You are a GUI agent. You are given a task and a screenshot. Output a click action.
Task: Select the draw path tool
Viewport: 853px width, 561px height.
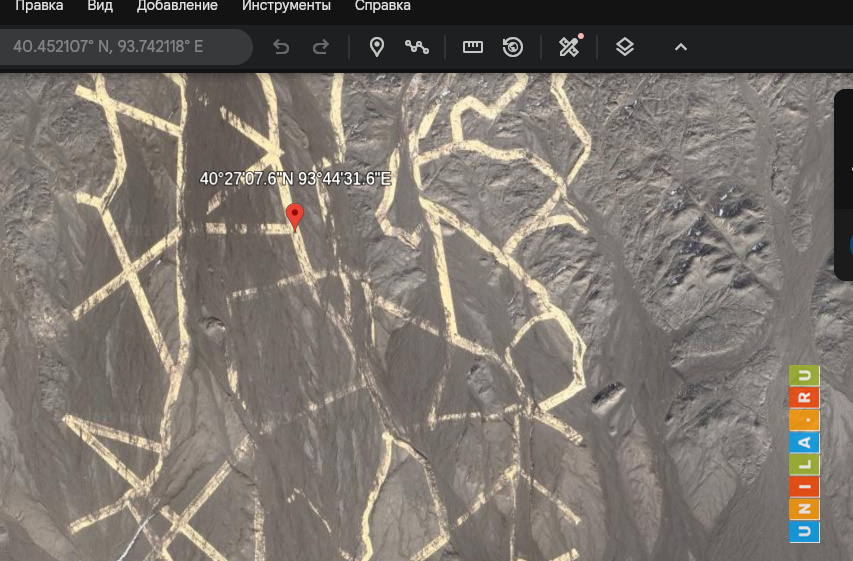[x=417, y=47]
